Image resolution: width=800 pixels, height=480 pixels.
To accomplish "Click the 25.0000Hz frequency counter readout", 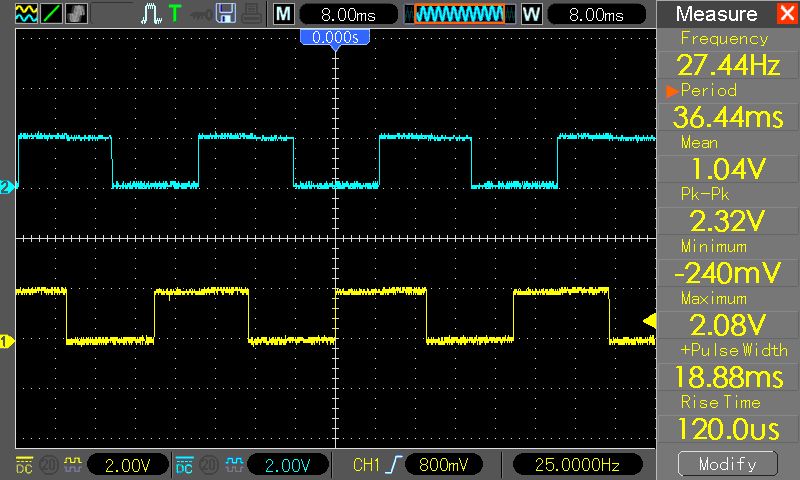I will coord(577,465).
